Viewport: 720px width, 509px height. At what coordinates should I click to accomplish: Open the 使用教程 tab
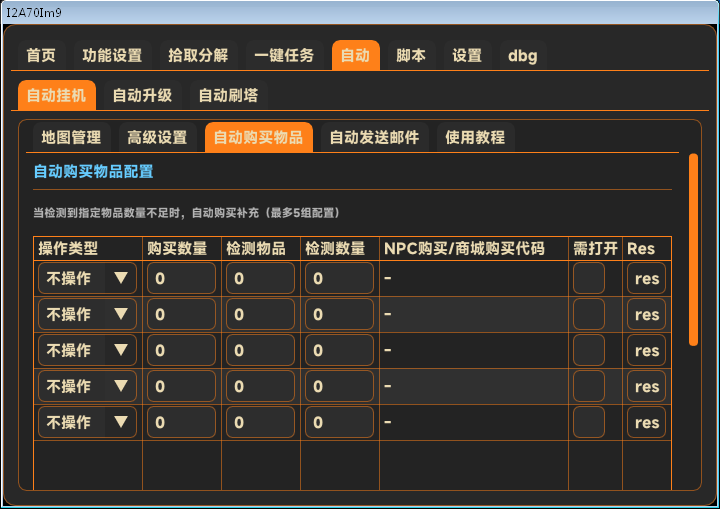[475, 137]
